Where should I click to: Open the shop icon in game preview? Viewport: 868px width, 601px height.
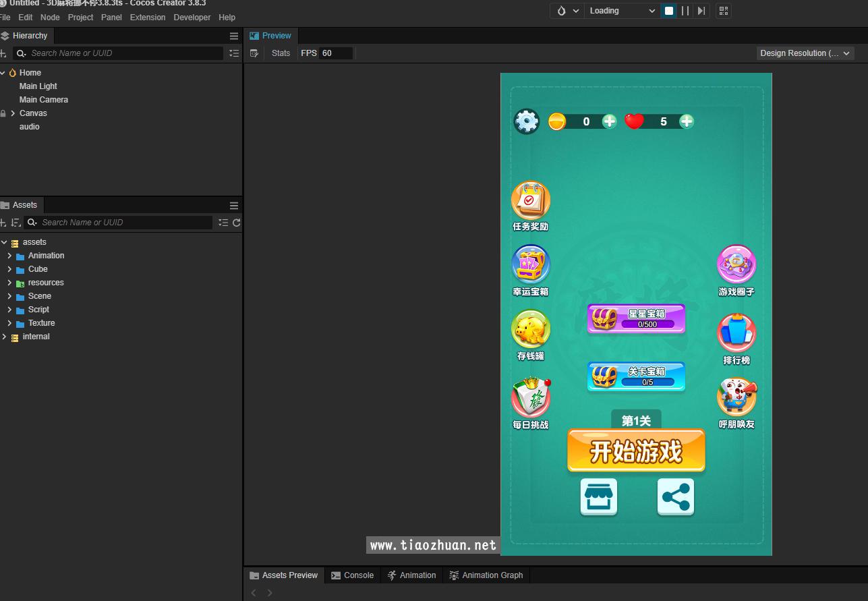click(598, 497)
